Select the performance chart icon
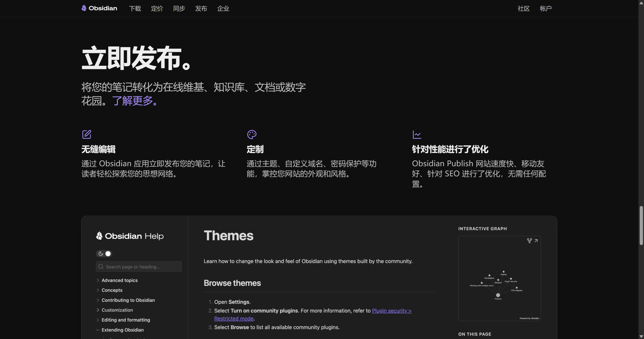 pos(417,134)
